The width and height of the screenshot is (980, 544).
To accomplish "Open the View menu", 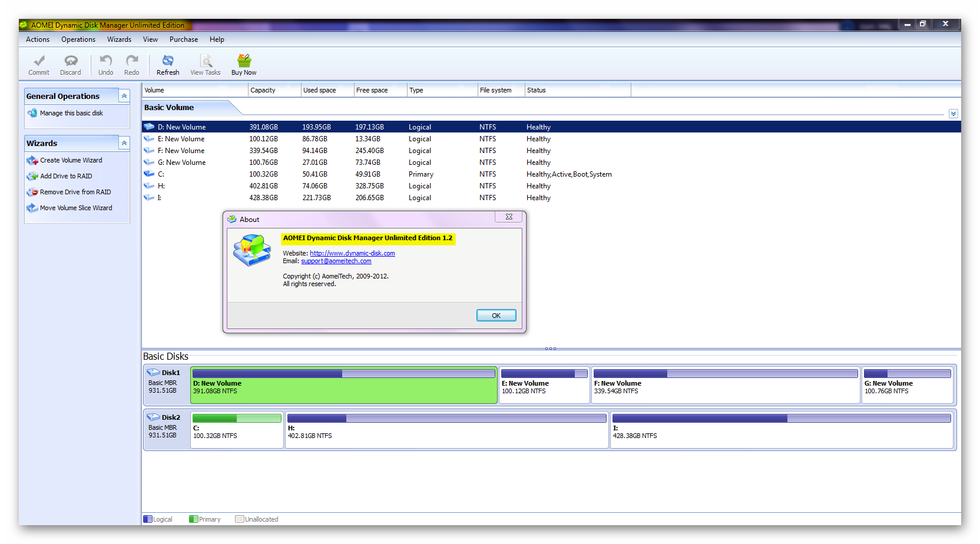I will click(150, 39).
